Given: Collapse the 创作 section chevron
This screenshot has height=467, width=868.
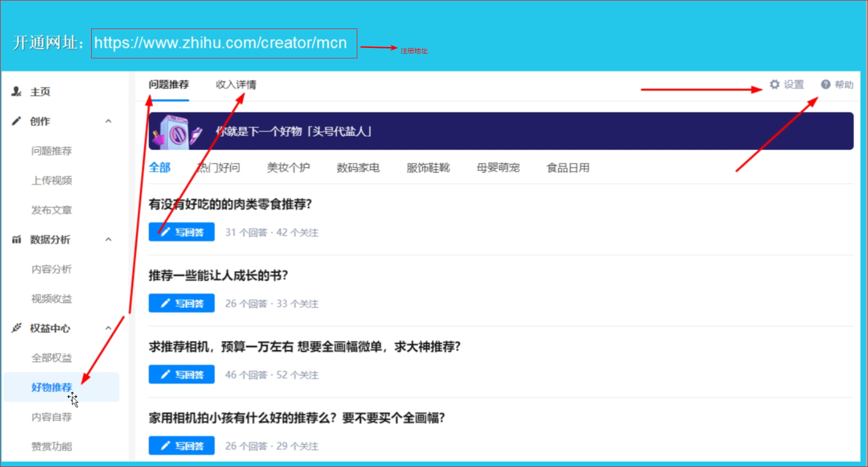Looking at the screenshot, I should [x=108, y=121].
